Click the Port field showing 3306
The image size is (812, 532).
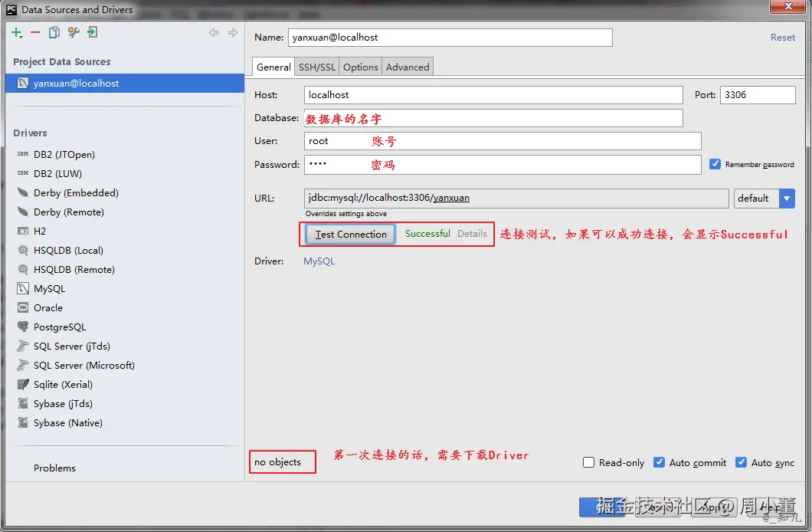coord(758,95)
